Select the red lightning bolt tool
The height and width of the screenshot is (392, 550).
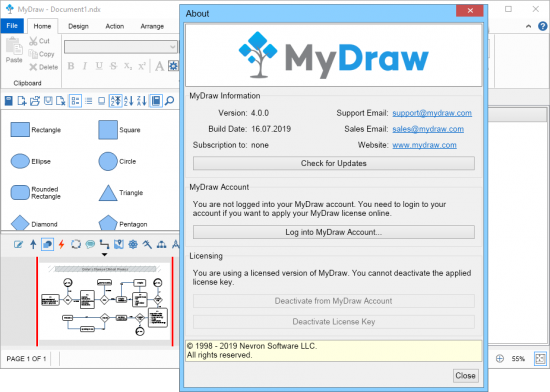point(61,244)
